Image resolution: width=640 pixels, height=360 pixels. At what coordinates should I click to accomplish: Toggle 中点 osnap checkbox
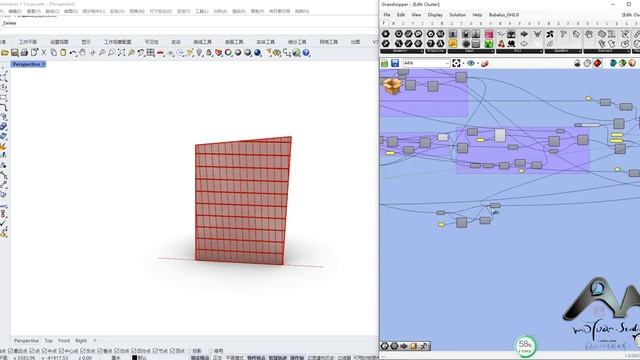[x=44, y=351]
